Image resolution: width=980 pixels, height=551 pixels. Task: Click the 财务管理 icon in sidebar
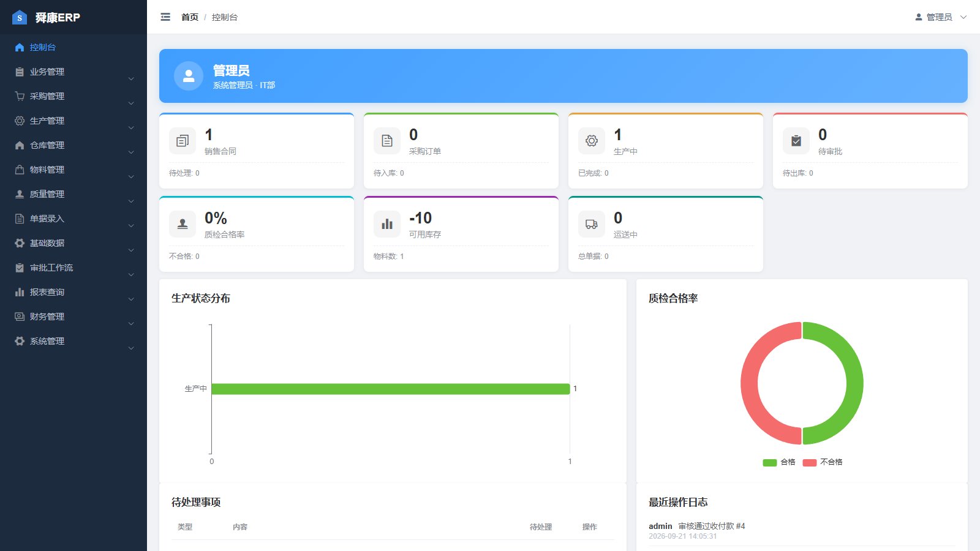(x=20, y=317)
